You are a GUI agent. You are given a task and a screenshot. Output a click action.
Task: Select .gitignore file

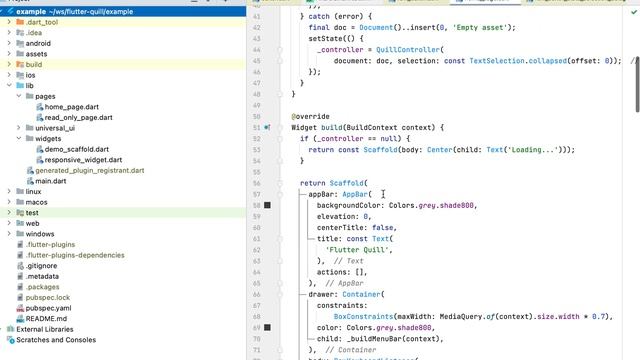41,266
